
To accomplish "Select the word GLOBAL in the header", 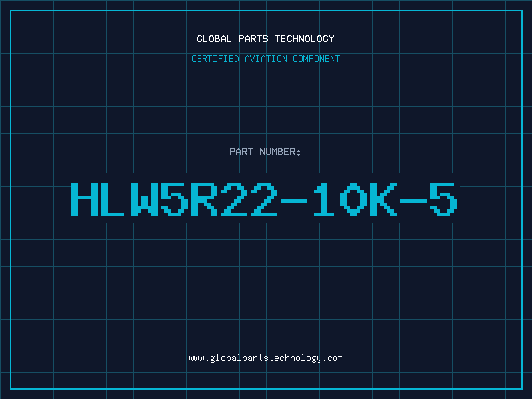I will [x=213, y=39].
